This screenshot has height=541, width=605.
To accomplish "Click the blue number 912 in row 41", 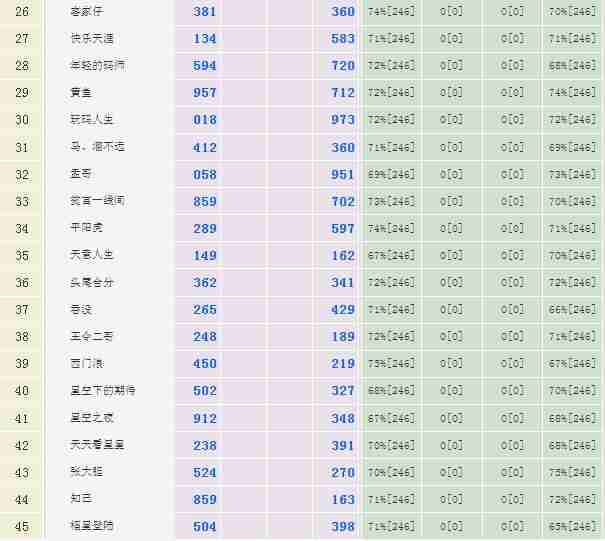I will pos(205,418).
